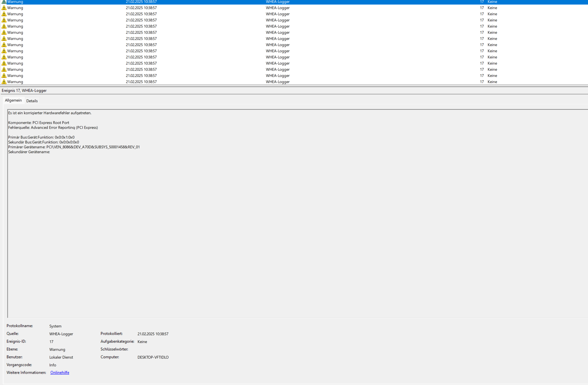The height and width of the screenshot is (385, 588).
Task: Click the warning icon in the highlighted row
Action: 4,2
